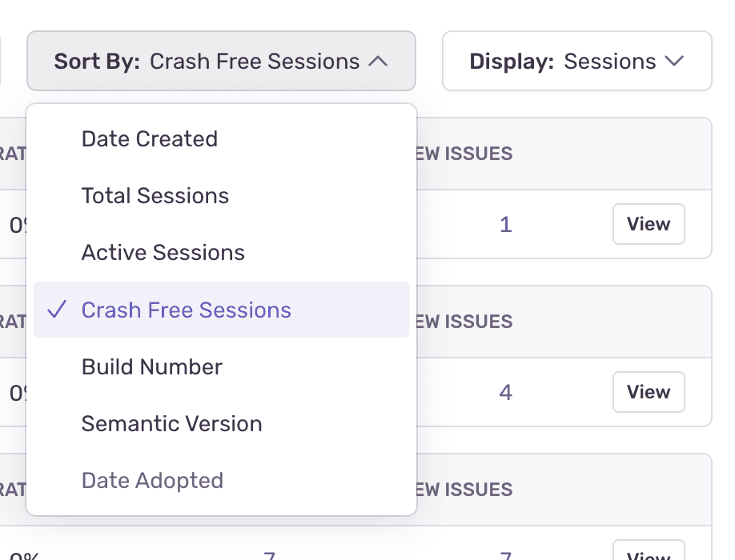Click the checkmark beside Crash Free Sessions
Image resolution: width=735 pixels, height=560 pixels.
pos(57,310)
